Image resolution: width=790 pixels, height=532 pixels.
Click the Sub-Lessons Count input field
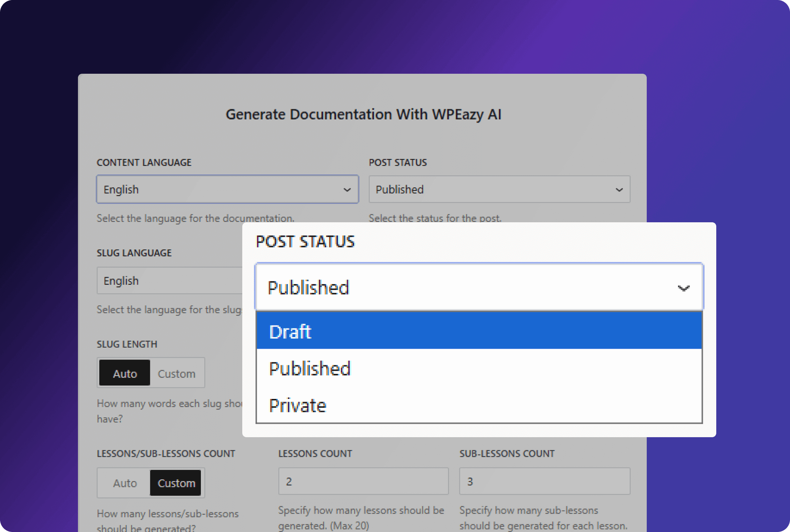(x=544, y=481)
